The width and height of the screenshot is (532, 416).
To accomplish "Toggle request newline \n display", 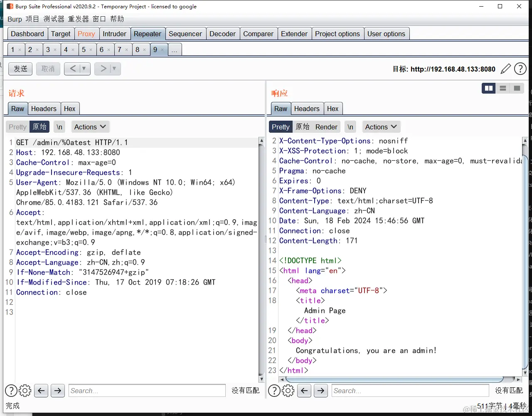I will click(x=60, y=127).
